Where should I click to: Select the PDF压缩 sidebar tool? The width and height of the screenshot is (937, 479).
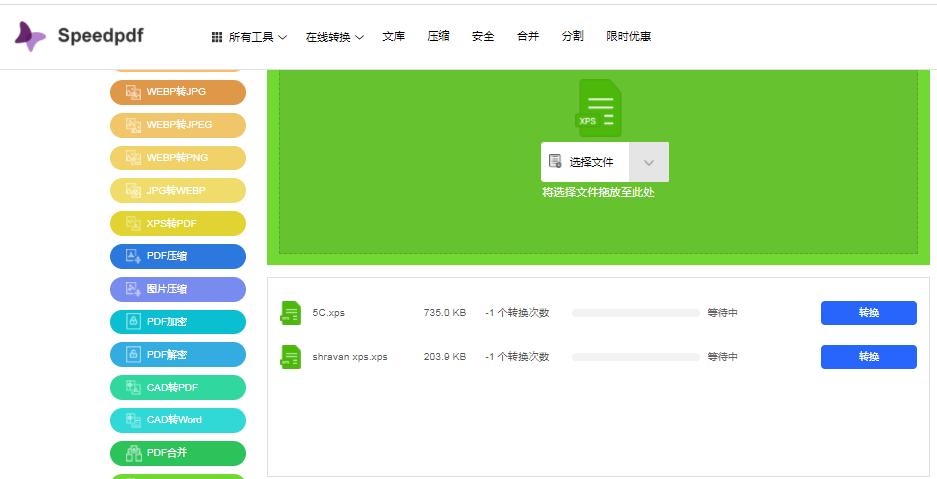tap(177, 256)
